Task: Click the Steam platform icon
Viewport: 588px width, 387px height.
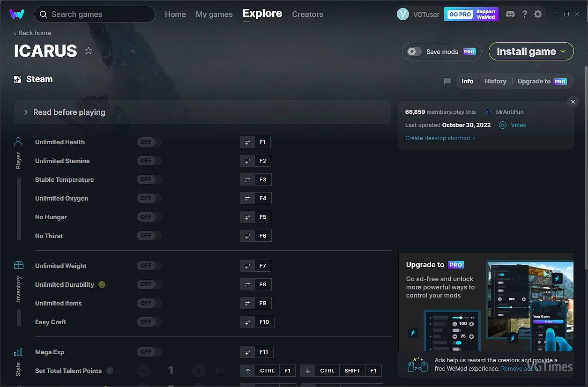Action: point(18,79)
